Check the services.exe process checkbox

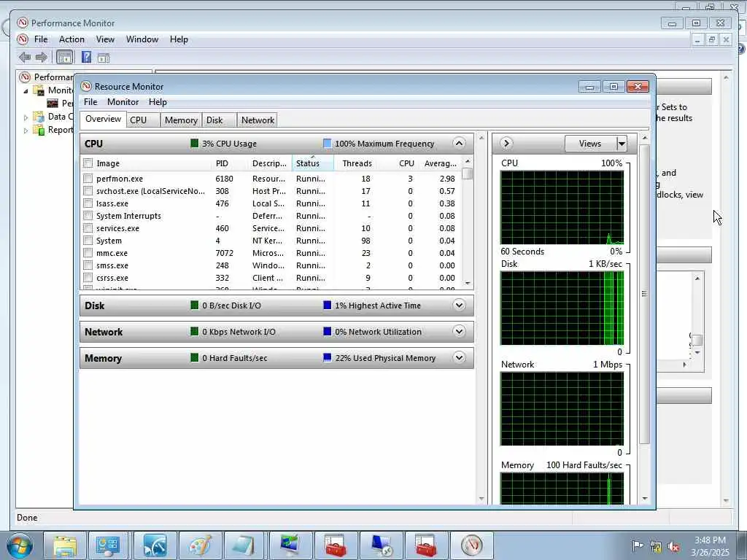[88, 228]
